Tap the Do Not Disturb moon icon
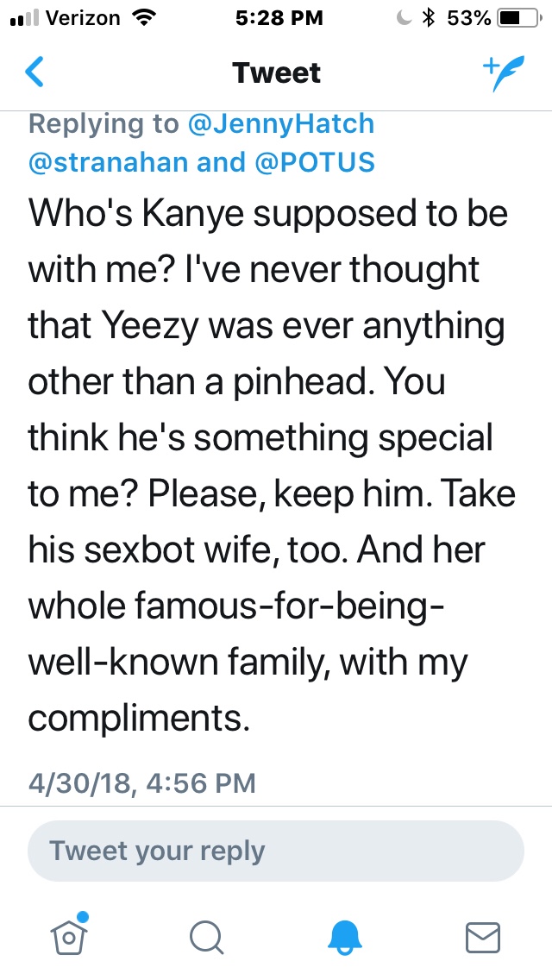Image resolution: width=552 pixels, height=980 pixels. click(x=403, y=17)
